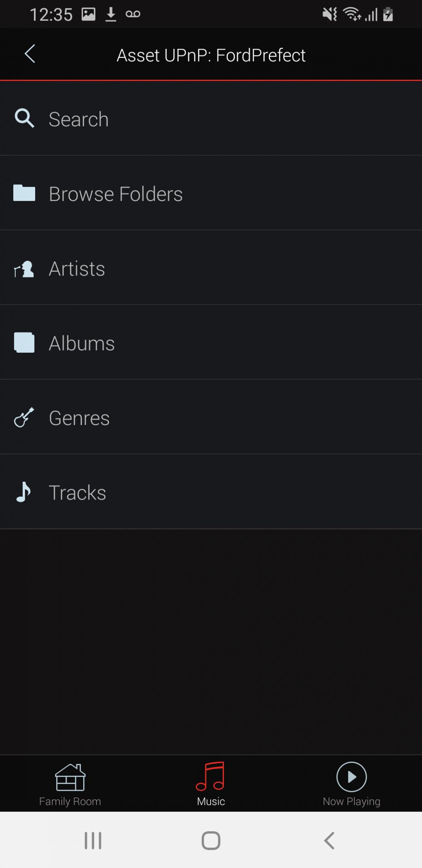Open the Family Room tab label
The width and height of the screenshot is (422, 868).
70,801
